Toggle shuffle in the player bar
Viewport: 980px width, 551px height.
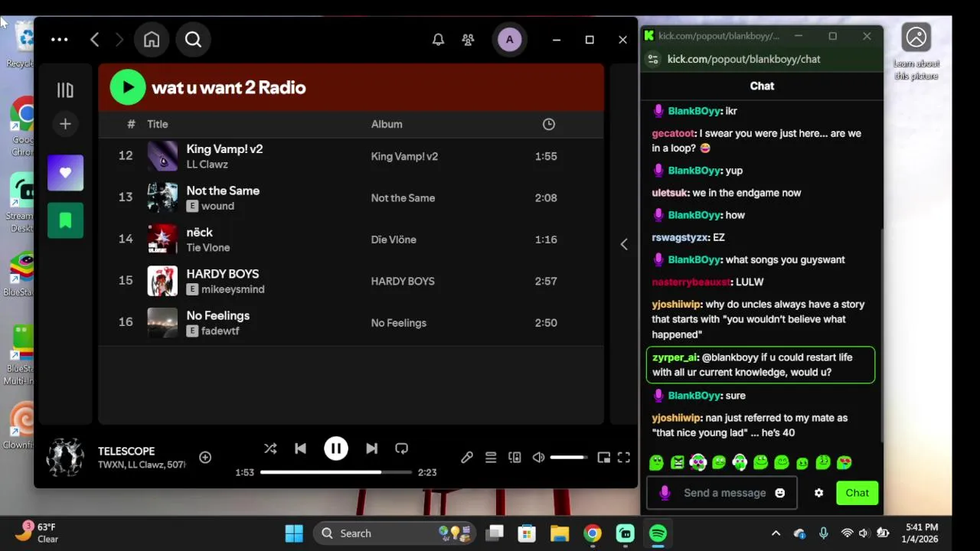[x=270, y=448]
